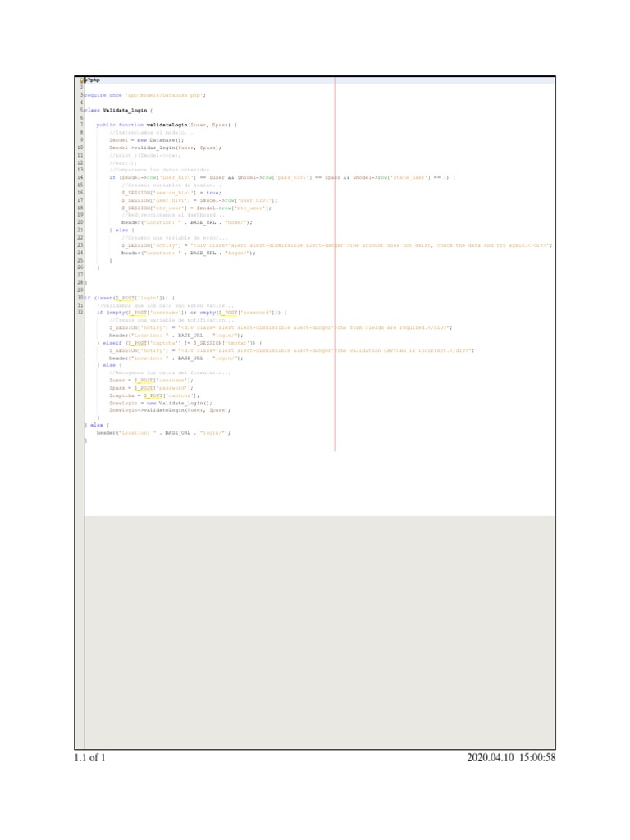This screenshot has height=840, width=630.
Task: Click the '1.1 of 1' page indicator
Action: point(89,757)
